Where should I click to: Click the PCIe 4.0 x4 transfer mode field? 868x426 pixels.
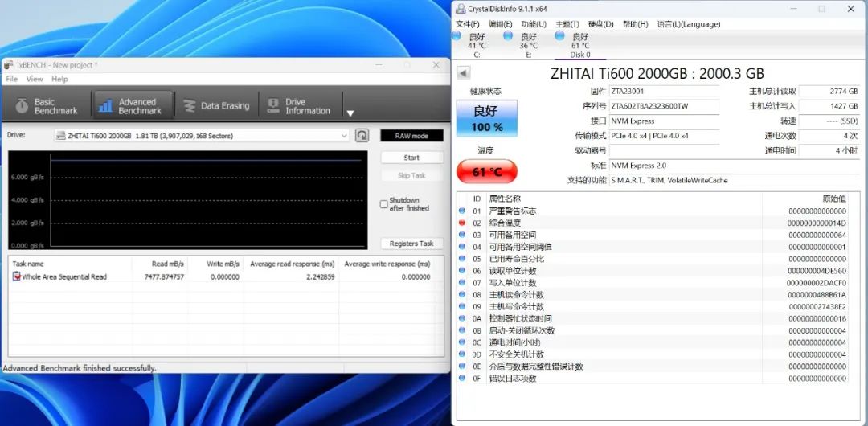point(664,136)
